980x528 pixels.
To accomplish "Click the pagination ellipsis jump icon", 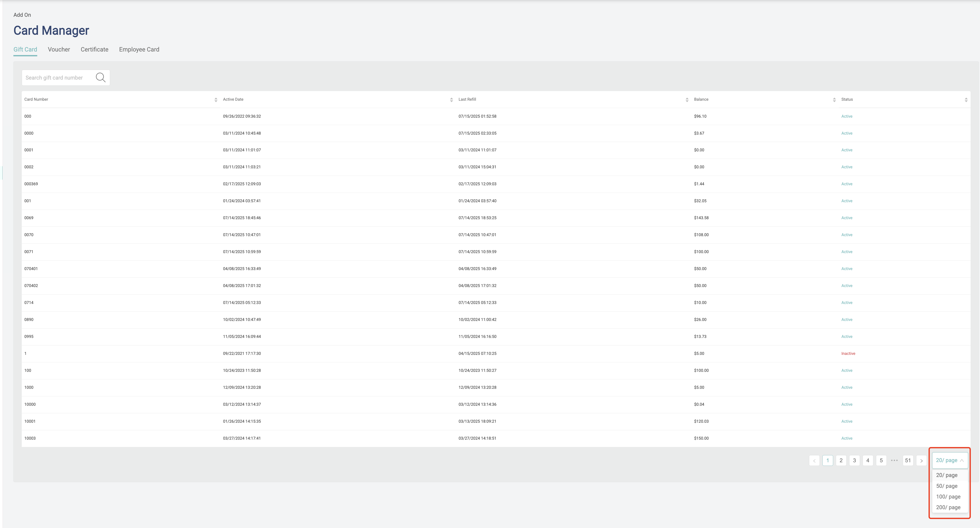I will tap(894, 460).
